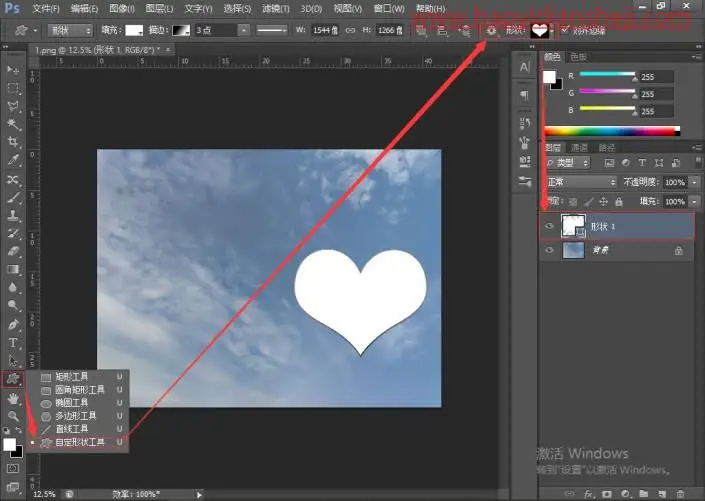
Task: Open the custom shape picker heart dropdown
Action: click(x=542, y=31)
